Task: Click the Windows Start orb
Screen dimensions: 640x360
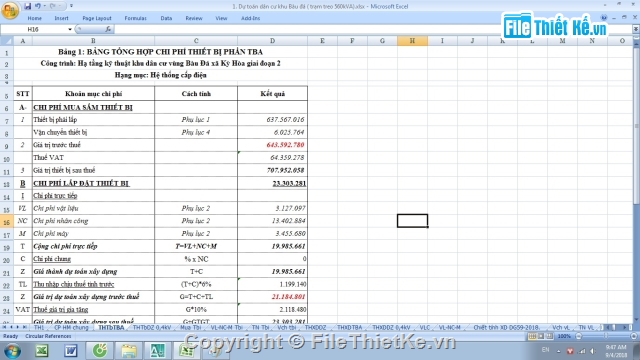Action: pyautogui.click(x=12, y=351)
